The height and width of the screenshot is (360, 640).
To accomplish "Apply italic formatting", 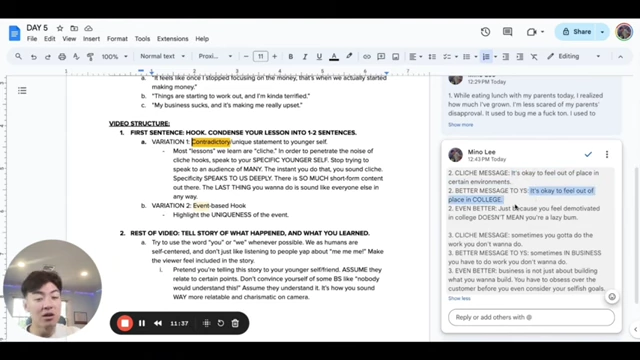I will [304, 57].
